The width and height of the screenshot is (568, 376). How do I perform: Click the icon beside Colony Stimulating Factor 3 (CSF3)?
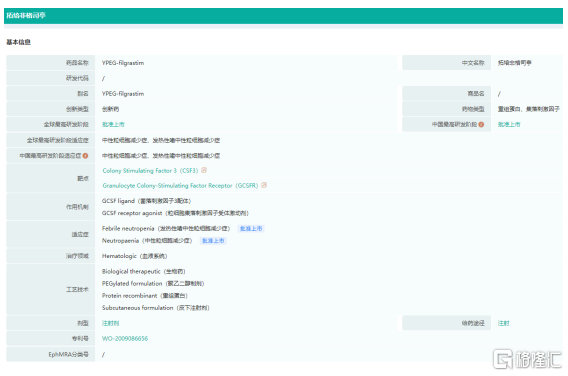[204, 170]
